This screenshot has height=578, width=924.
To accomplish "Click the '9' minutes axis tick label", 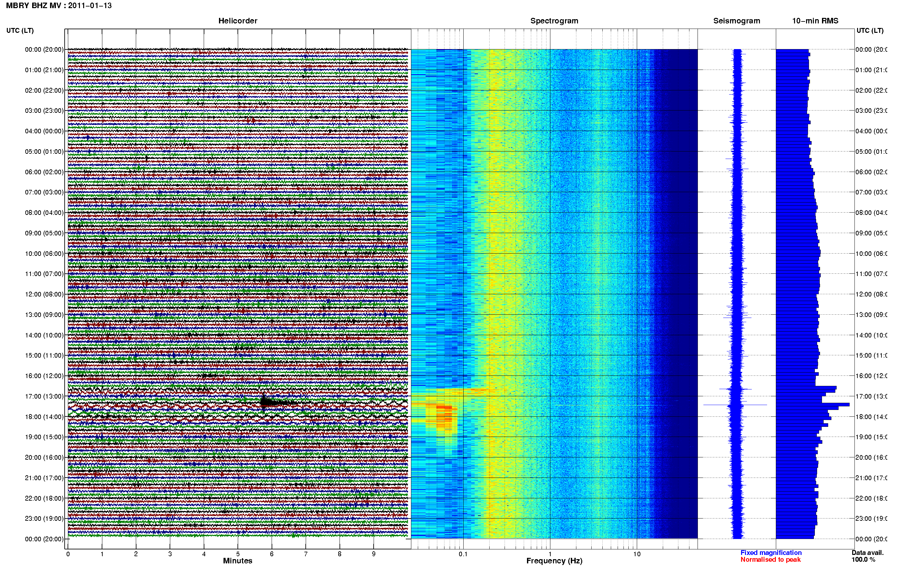I will 374,554.
